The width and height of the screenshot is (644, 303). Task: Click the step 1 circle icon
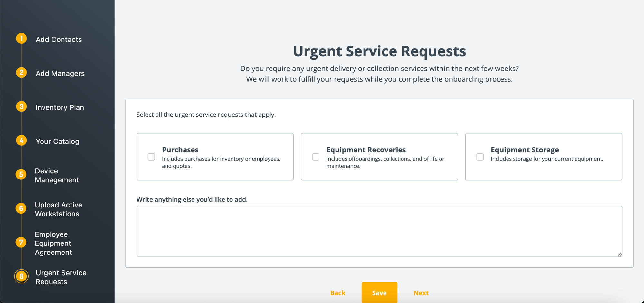[x=21, y=38]
